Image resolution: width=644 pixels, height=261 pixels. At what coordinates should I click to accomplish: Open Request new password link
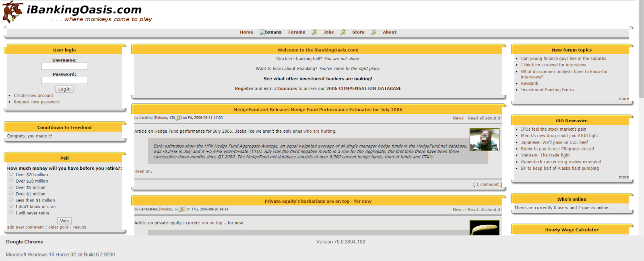[37, 102]
